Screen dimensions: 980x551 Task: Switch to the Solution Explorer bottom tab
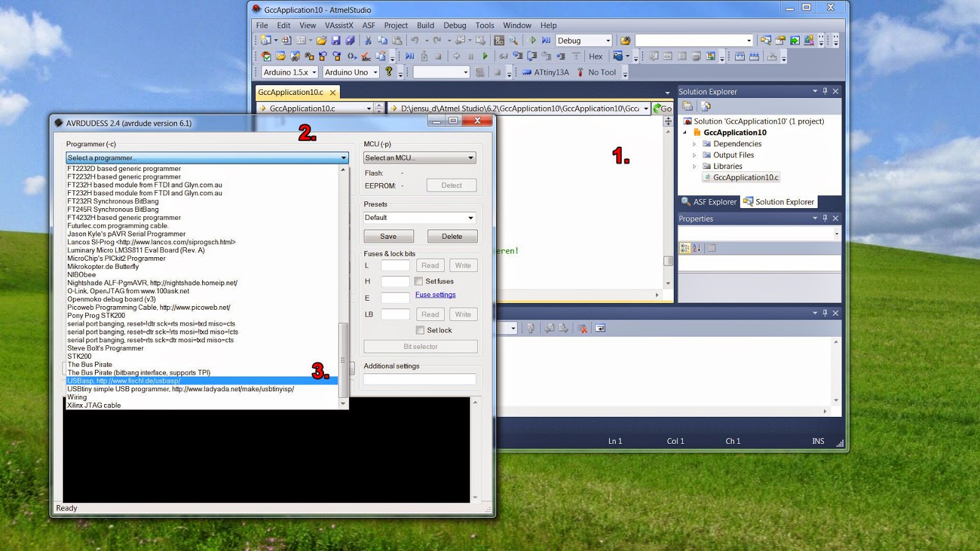(778, 202)
